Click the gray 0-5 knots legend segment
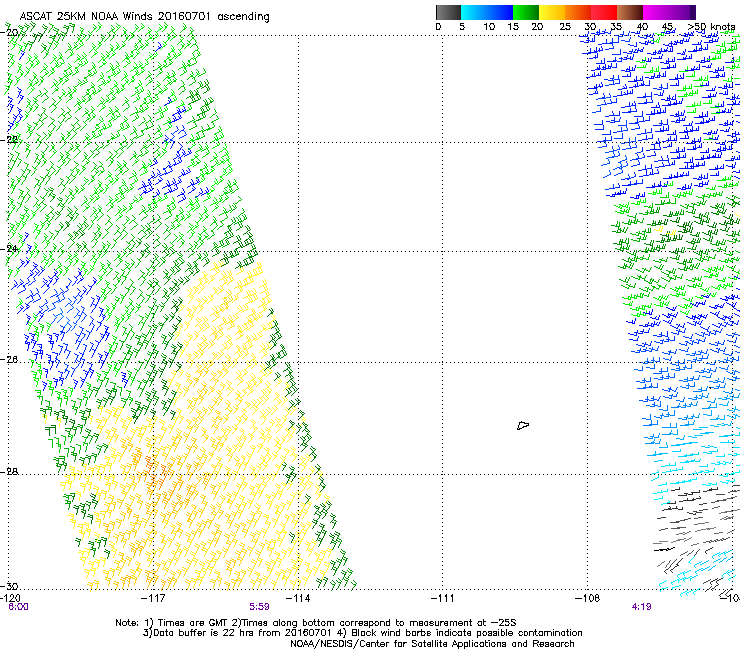 coord(448,12)
